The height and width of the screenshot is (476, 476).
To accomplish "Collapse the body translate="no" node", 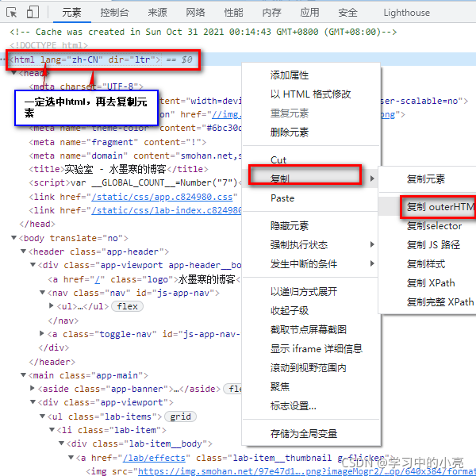I will 13,238.
